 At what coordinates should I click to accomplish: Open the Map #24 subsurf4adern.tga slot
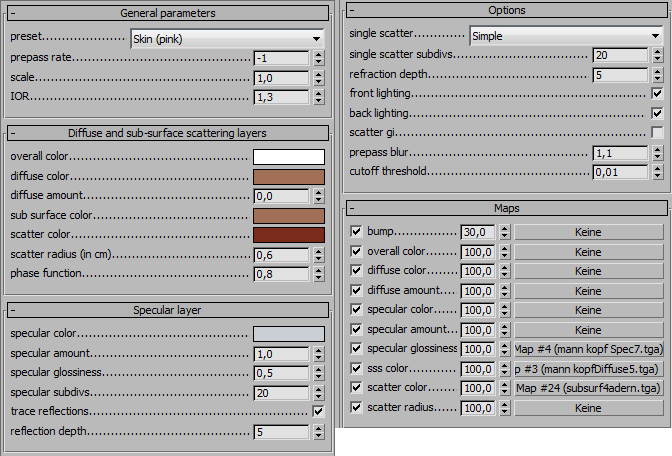tap(588, 388)
